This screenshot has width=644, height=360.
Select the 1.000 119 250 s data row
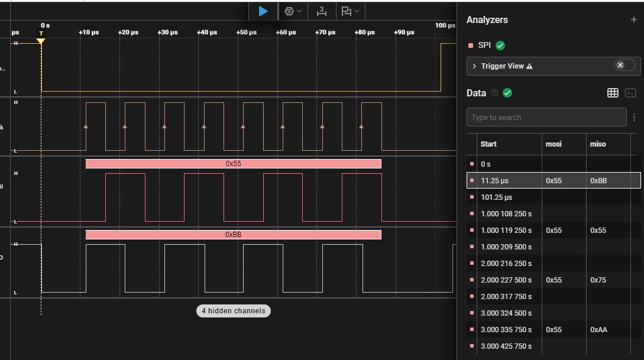(x=506, y=230)
